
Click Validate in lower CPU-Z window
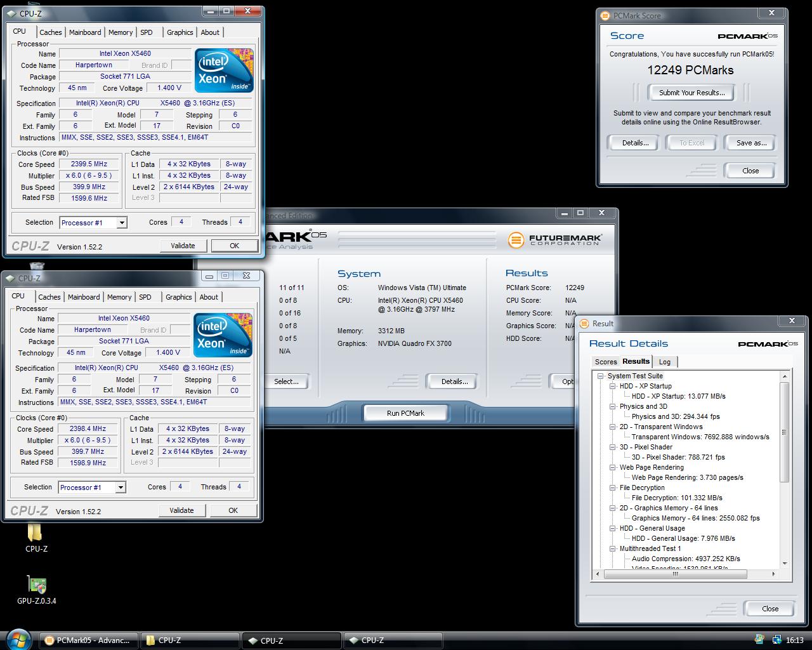tap(181, 510)
